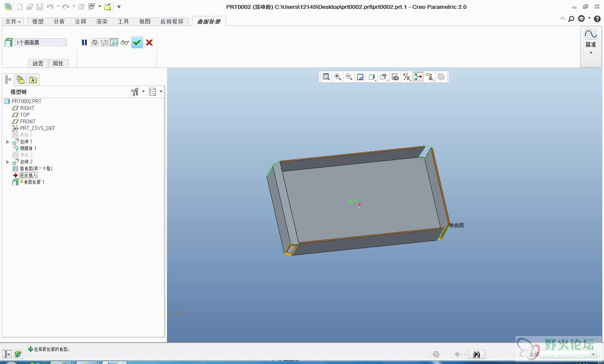
Task: Select the TOP datum plane
Action: 25,115
